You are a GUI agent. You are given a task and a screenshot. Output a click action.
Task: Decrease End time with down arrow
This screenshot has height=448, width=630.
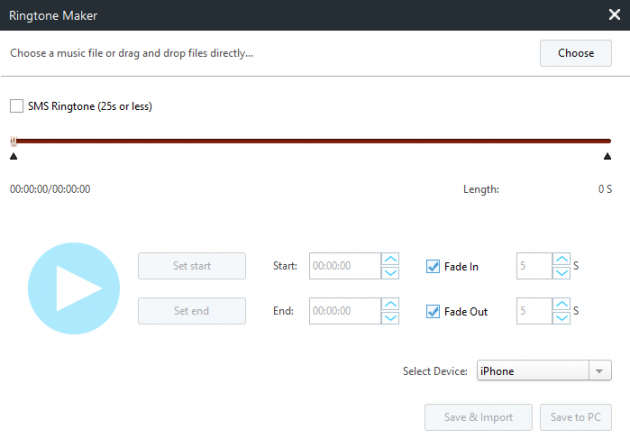coord(390,317)
